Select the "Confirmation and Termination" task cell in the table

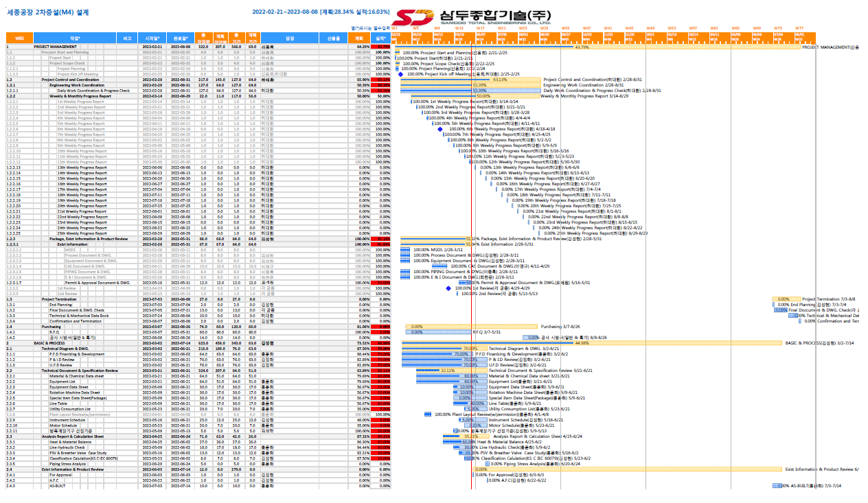click(x=75, y=321)
